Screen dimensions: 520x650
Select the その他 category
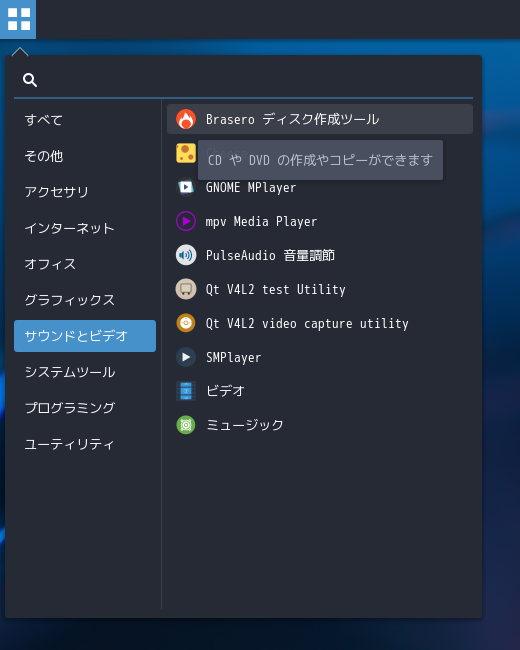coord(85,156)
